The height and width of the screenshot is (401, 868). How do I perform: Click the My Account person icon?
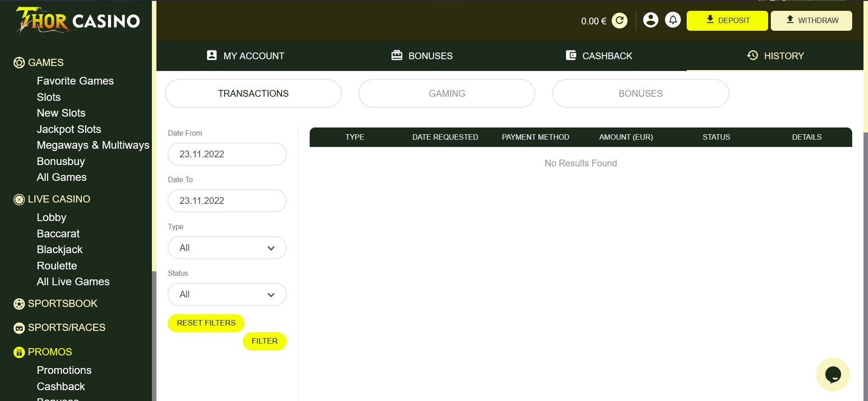212,55
